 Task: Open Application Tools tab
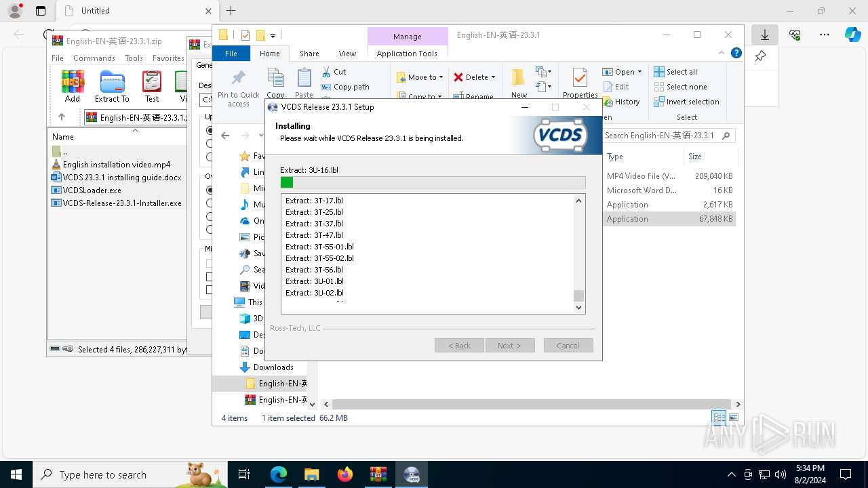[407, 54]
